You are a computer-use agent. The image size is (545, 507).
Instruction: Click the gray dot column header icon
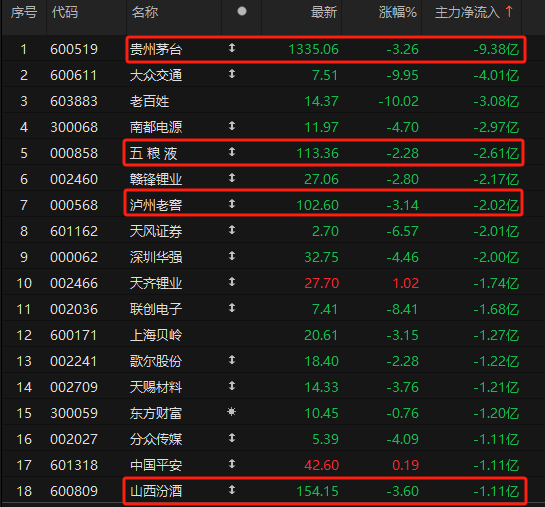click(x=242, y=11)
